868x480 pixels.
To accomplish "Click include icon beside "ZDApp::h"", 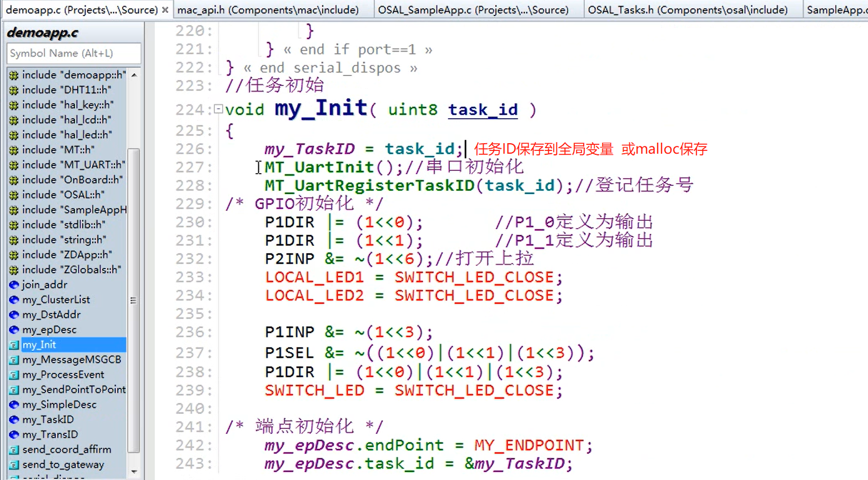I will [14, 255].
